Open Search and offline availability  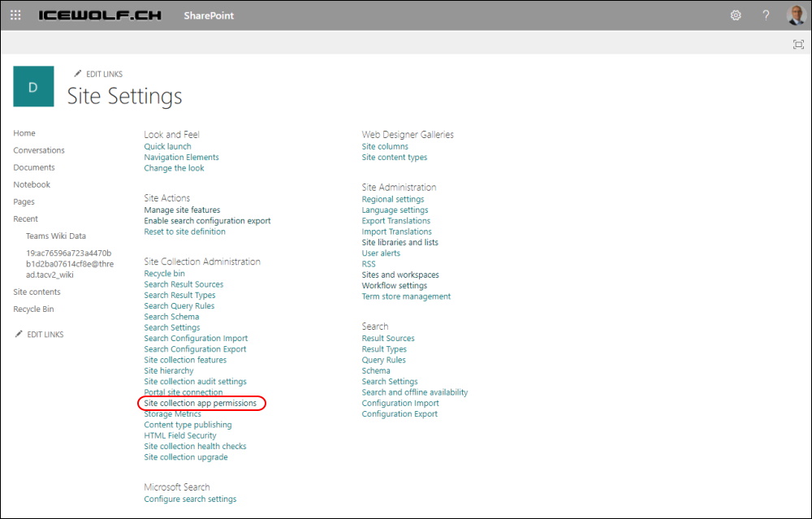[415, 392]
